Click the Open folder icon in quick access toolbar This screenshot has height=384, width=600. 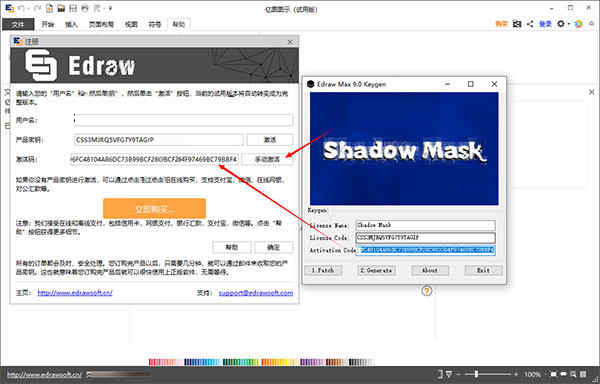point(61,8)
